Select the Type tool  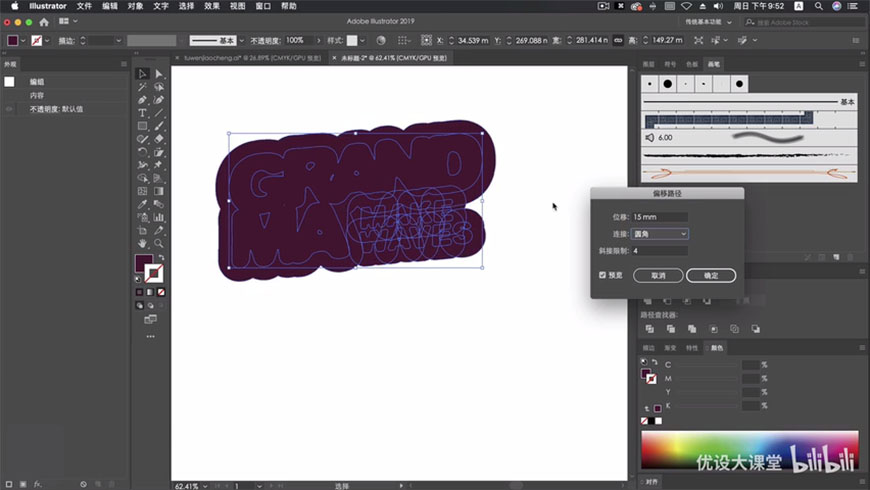tap(142, 113)
